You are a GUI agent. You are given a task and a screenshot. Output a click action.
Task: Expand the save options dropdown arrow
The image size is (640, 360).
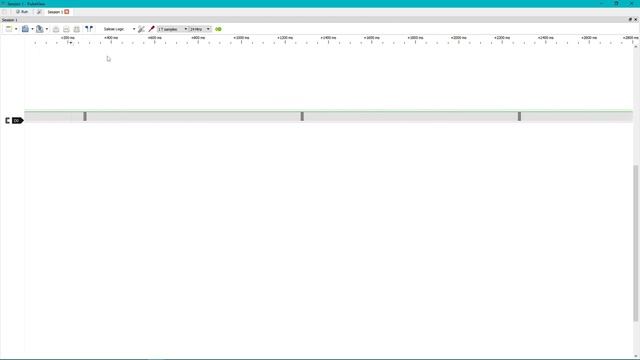47,29
